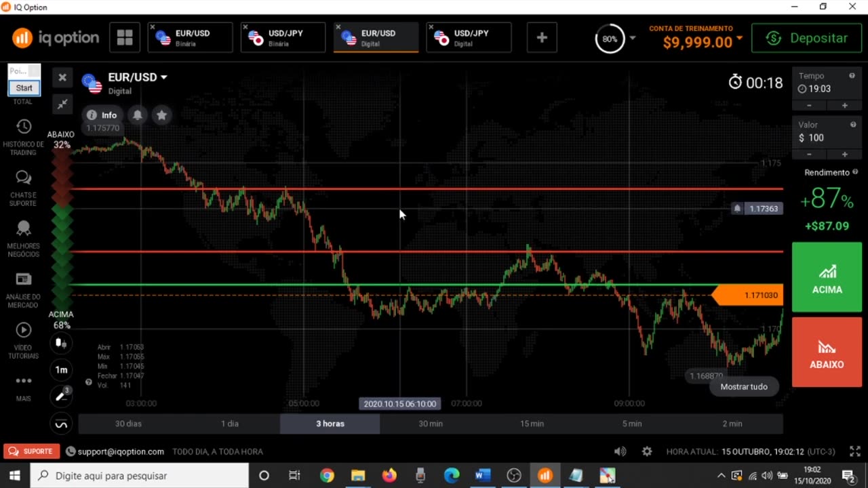Decrease the Valor amount with minus
The image size is (868, 488).
coord(809,155)
